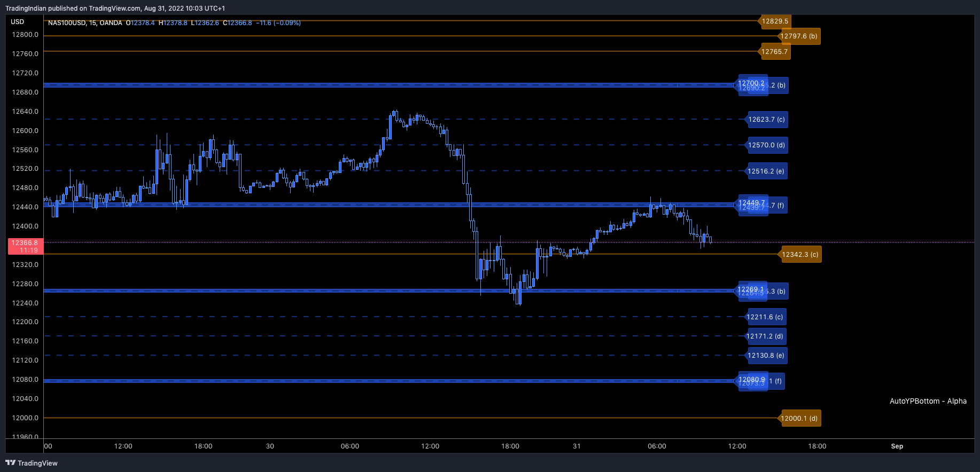Click the 12040.0 price axis tick
This screenshot has width=980, height=472.
[x=25, y=399]
